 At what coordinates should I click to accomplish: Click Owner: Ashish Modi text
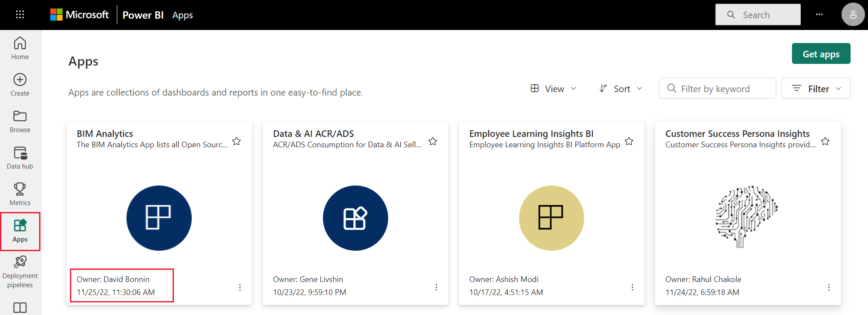(504, 279)
